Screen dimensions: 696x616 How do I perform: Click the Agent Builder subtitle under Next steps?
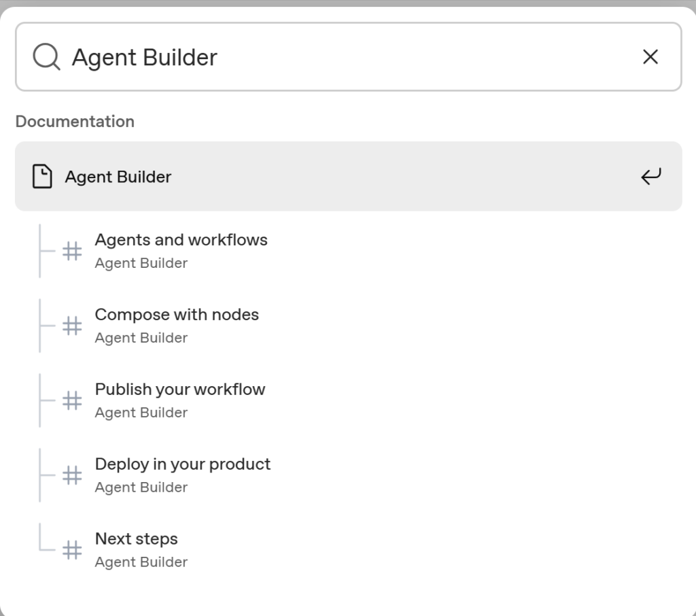click(141, 562)
